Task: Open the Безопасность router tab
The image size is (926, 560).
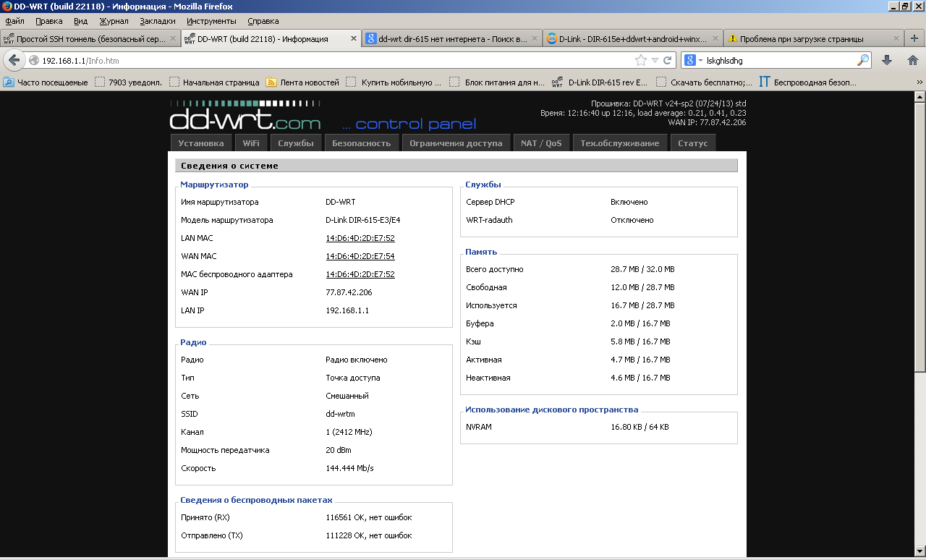Action: coord(361,143)
